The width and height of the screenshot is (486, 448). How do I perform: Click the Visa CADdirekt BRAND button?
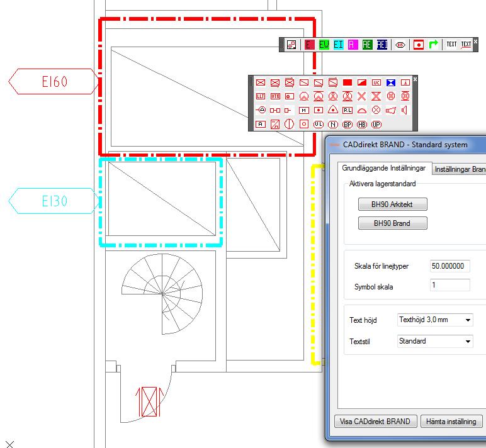(375, 422)
